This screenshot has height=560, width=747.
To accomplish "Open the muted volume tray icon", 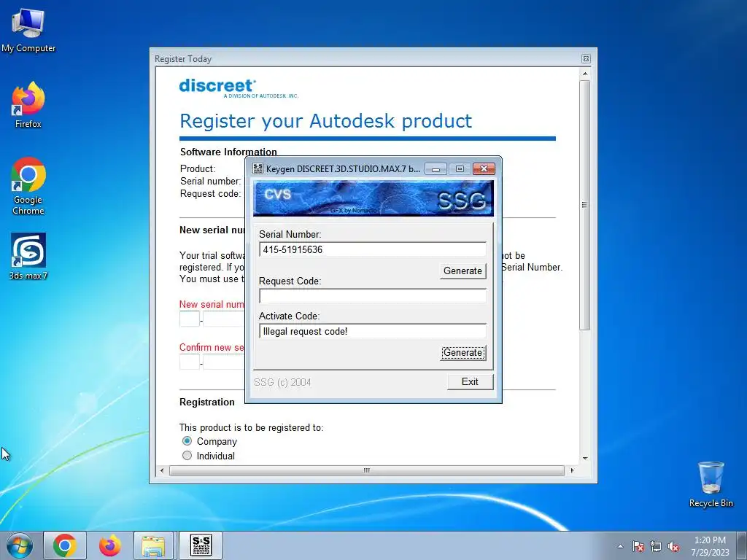I will tap(673, 546).
